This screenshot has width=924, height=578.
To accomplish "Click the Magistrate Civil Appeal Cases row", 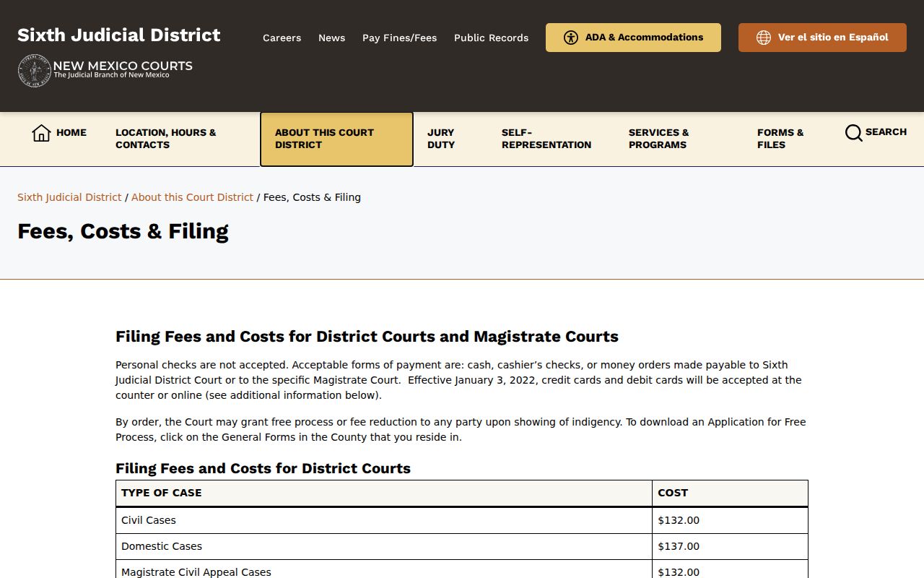I will tap(462, 570).
